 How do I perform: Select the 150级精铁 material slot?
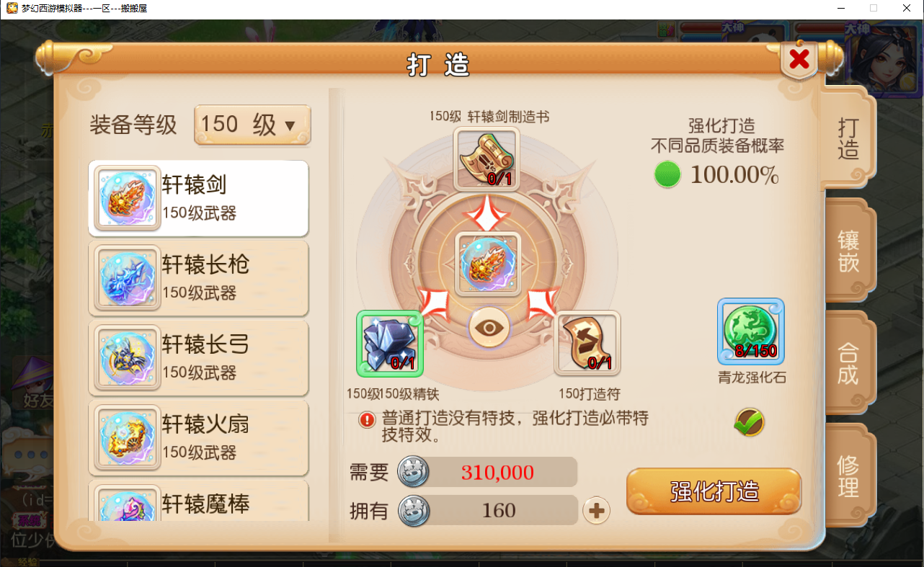tap(390, 344)
